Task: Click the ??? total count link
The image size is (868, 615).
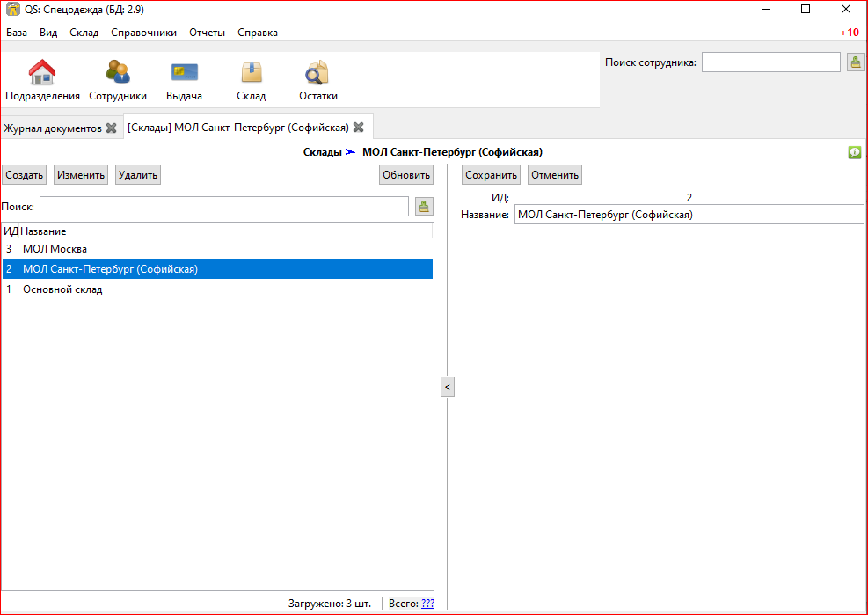Action: (427, 604)
